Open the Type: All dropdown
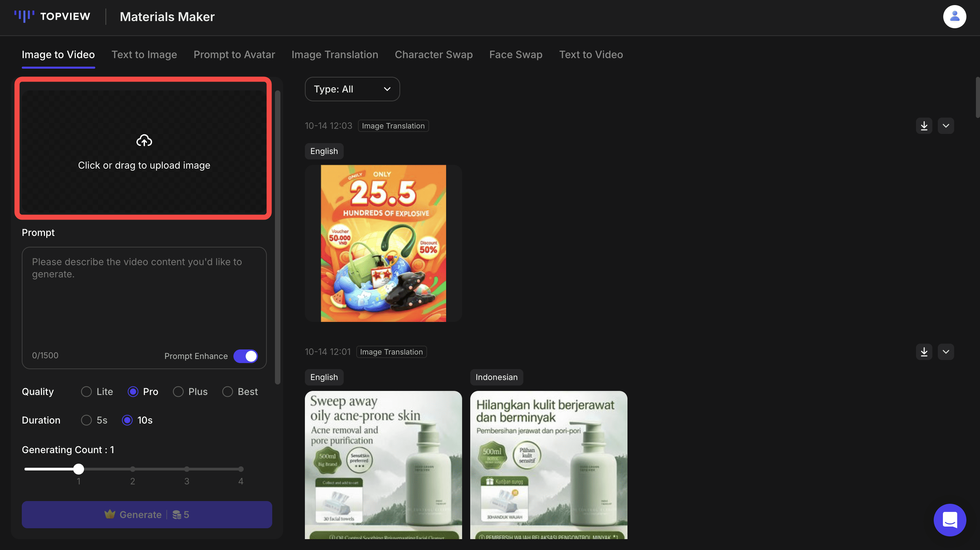 [x=352, y=89]
